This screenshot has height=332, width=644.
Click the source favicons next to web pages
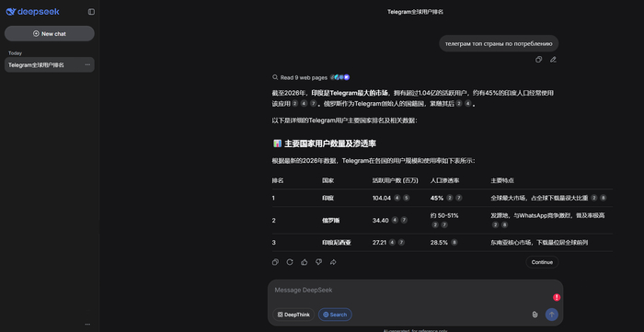point(340,77)
